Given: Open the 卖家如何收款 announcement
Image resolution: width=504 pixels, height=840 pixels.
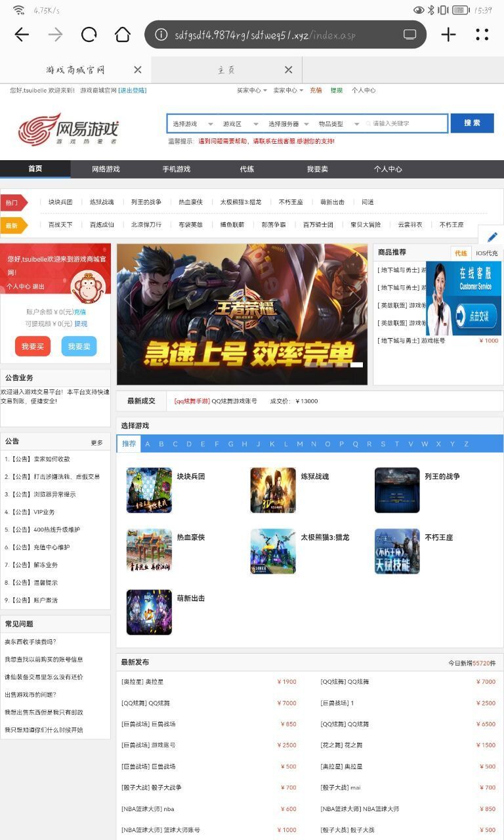Looking at the screenshot, I should click(37, 459).
